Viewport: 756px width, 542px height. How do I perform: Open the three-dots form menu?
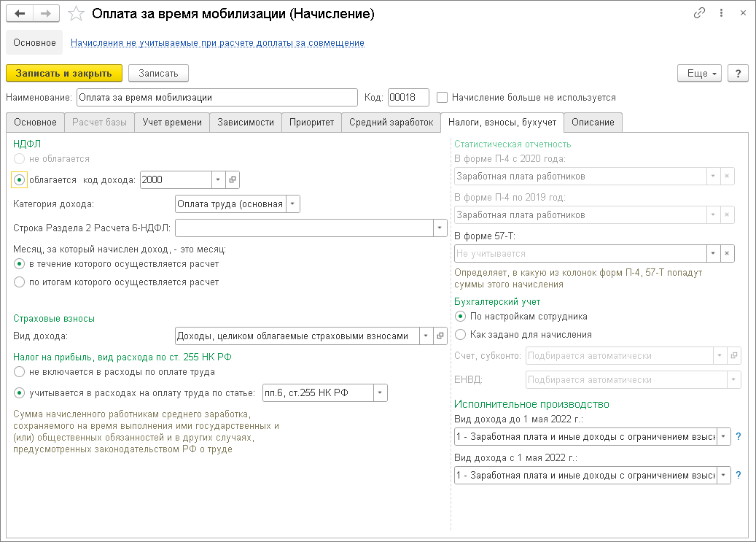(x=721, y=13)
